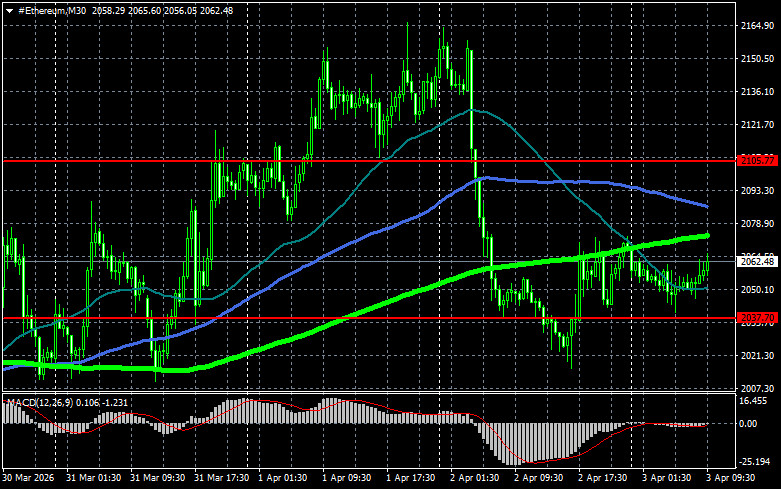This screenshot has height=489, width=781.
Task: Click the 30 Mar 2026 time label
Action: pyautogui.click(x=28, y=478)
